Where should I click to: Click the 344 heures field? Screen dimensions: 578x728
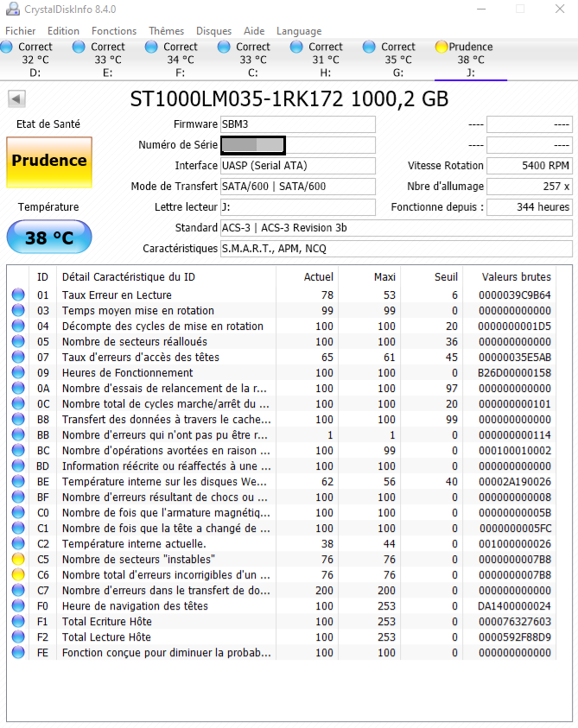point(530,207)
